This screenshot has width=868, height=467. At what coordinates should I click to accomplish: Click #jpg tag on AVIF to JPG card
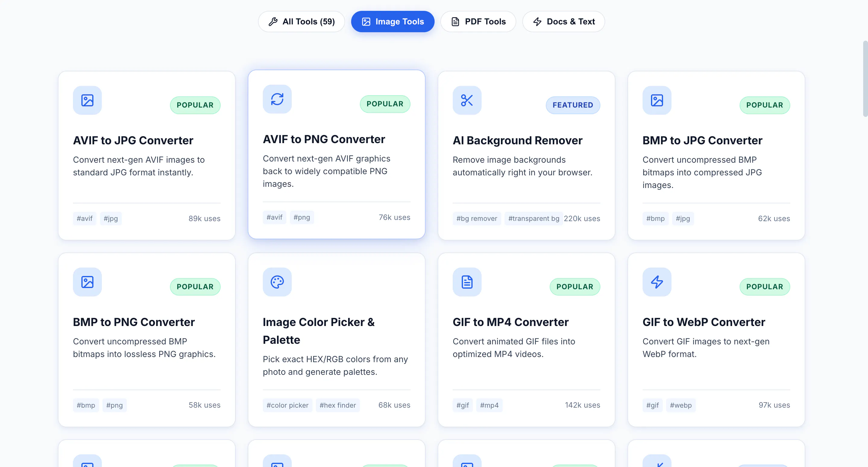pyautogui.click(x=111, y=219)
